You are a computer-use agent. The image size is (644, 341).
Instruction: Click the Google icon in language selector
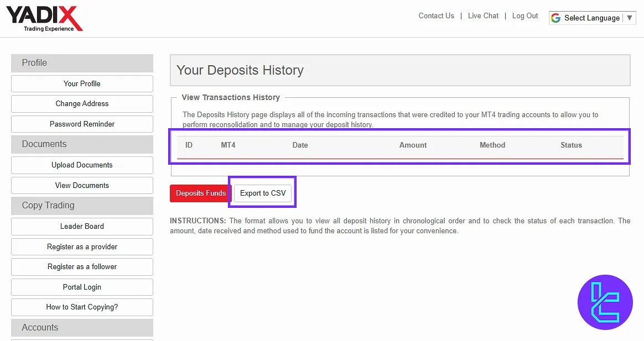(x=555, y=18)
